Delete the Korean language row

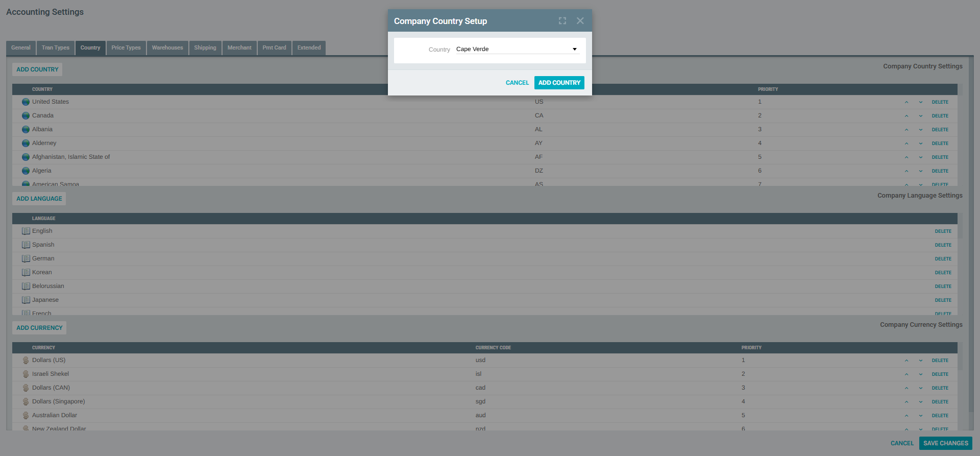pos(943,273)
